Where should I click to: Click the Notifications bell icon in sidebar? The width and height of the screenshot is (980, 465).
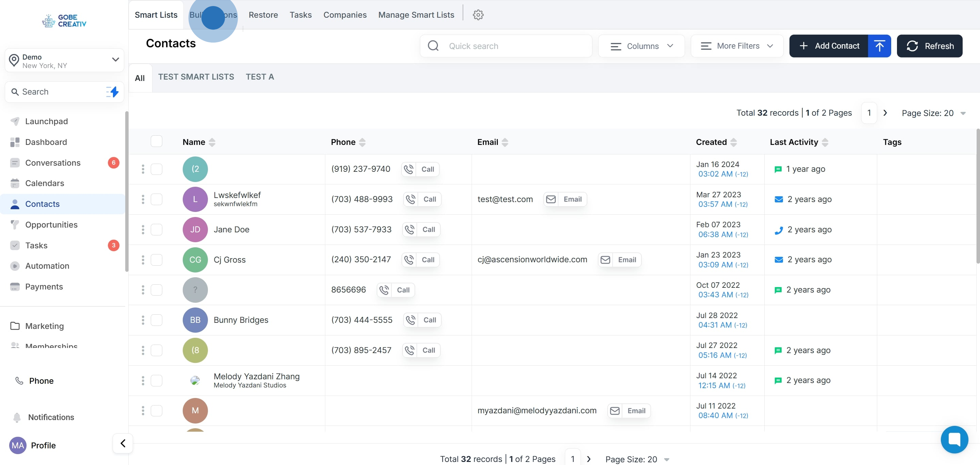(17, 417)
